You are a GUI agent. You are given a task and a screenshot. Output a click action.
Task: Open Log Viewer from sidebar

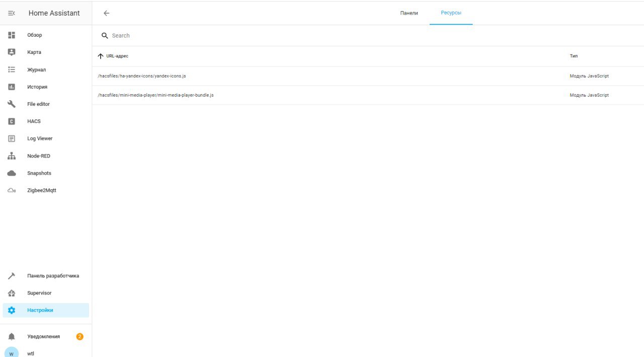click(x=46, y=138)
